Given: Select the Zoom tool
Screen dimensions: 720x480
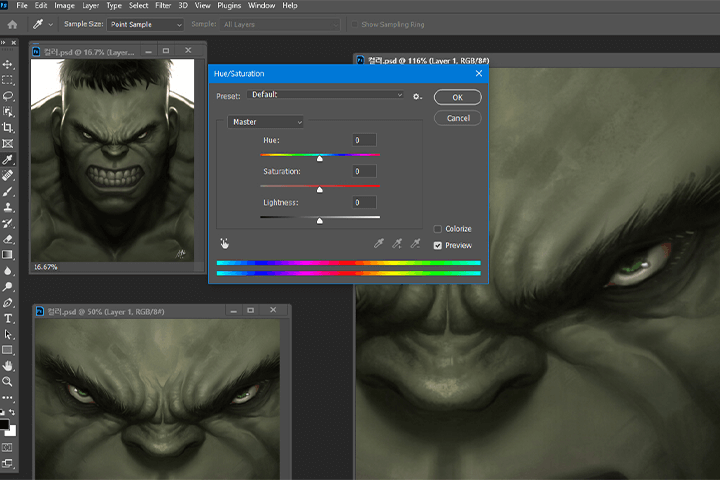Looking at the screenshot, I should pyautogui.click(x=8, y=382).
